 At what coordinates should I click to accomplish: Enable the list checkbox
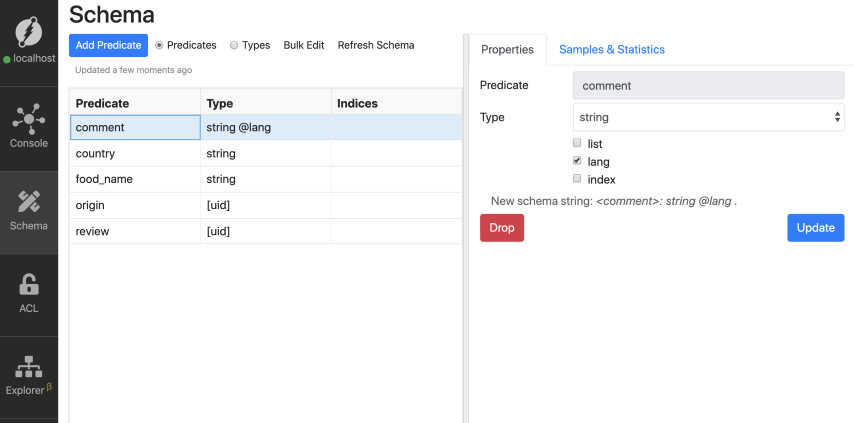tap(577, 144)
